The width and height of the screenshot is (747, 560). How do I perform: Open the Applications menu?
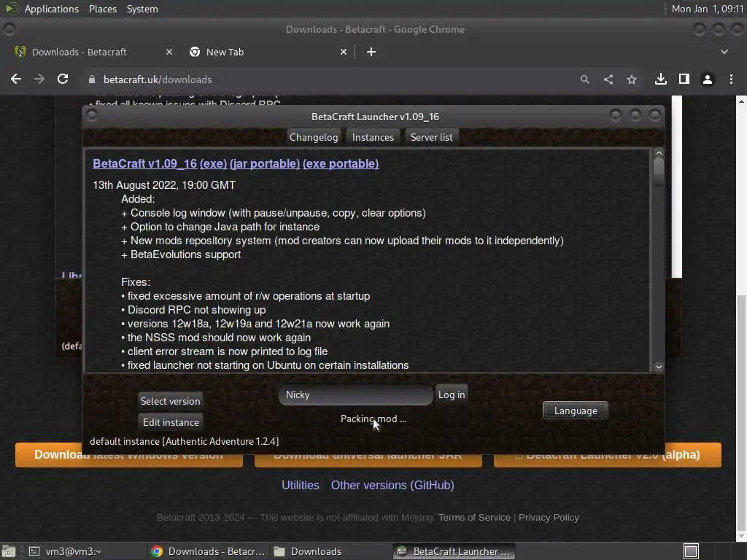[52, 9]
